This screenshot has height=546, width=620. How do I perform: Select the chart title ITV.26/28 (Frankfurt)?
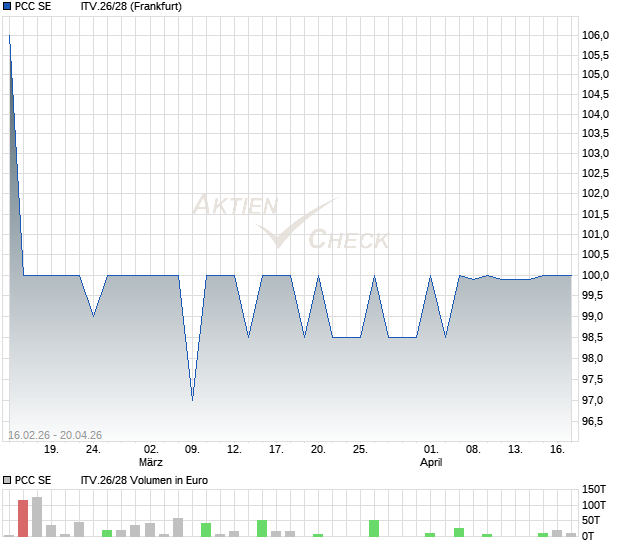click(x=131, y=6)
